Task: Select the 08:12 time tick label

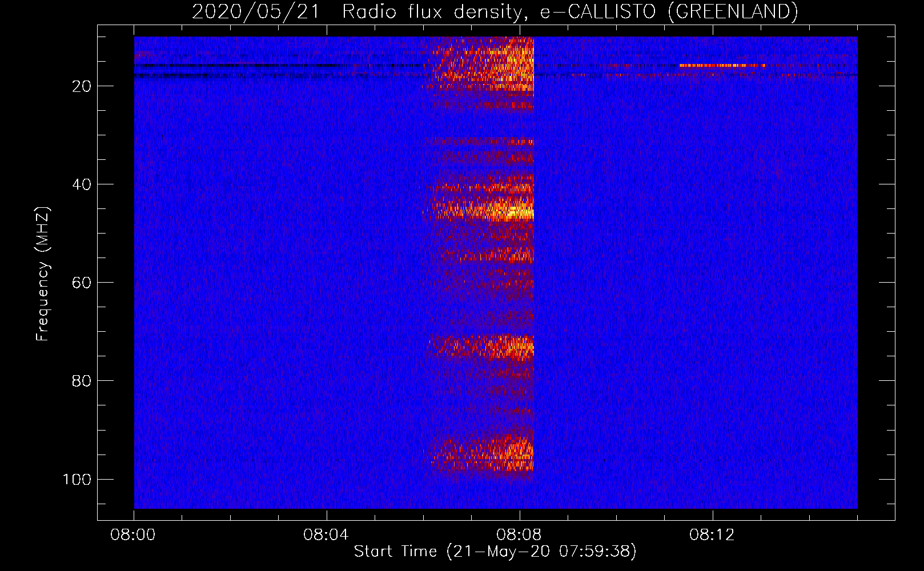Action: click(712, 535)
